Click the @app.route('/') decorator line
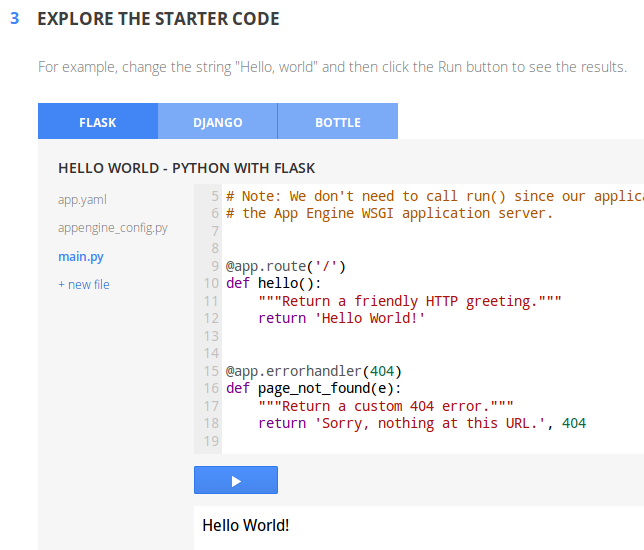Viewport: 644px width, 550px height. (286, 266)
